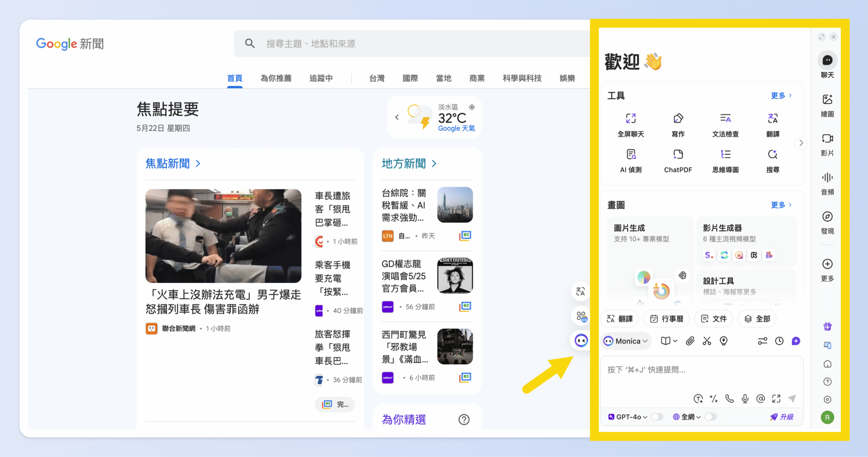The height and width of the screenshot is (457, 868).
Task: Open the 思維導圖 mind map tool
Action: pos(725,161)
